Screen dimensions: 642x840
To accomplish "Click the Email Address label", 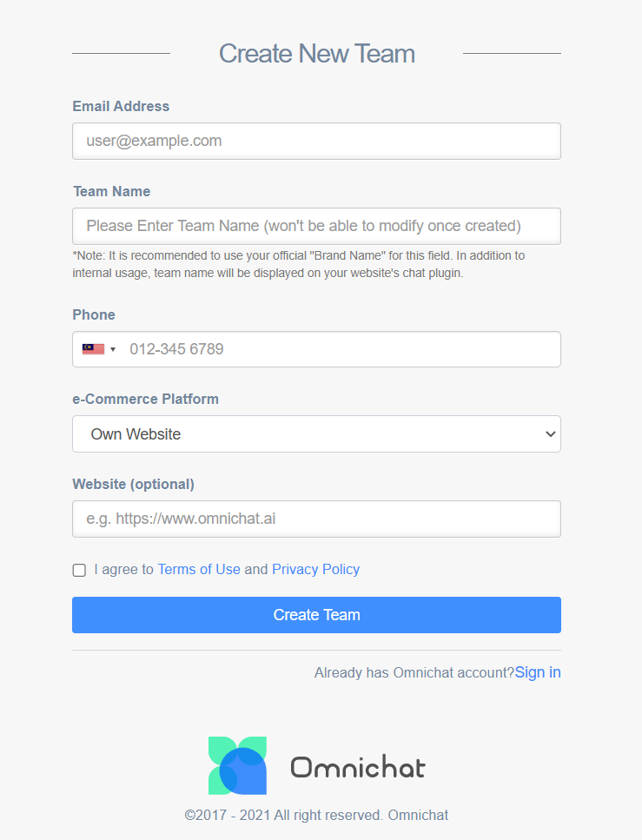I will point(121,107).
